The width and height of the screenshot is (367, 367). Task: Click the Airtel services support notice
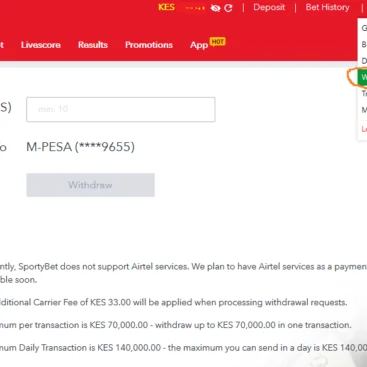(x=183, y=273)
